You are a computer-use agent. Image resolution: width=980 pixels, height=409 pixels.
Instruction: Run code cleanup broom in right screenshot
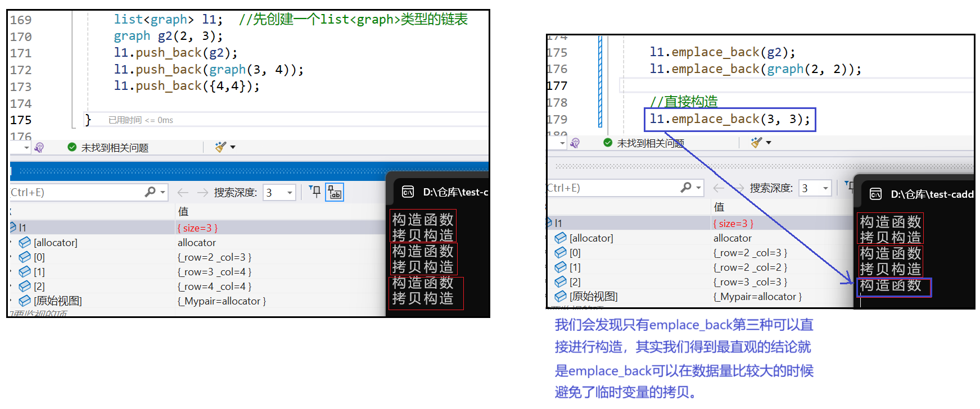tap(756, 143)
